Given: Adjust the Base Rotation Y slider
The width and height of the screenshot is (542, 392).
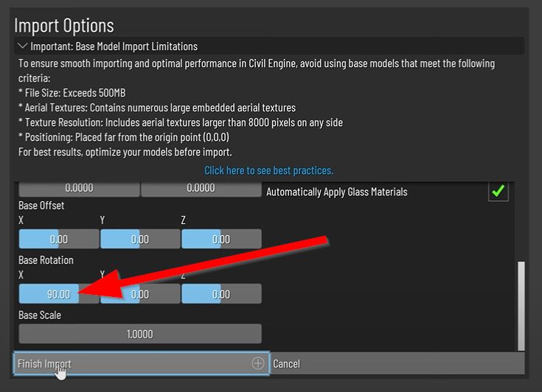Looking at the screenshot, I should coord(140,294).
